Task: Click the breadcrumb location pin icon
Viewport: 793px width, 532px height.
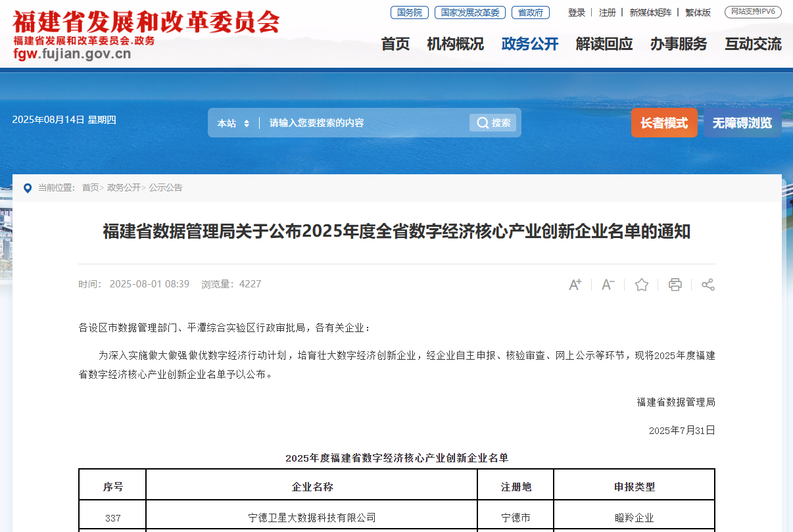Action: point(27,188)
